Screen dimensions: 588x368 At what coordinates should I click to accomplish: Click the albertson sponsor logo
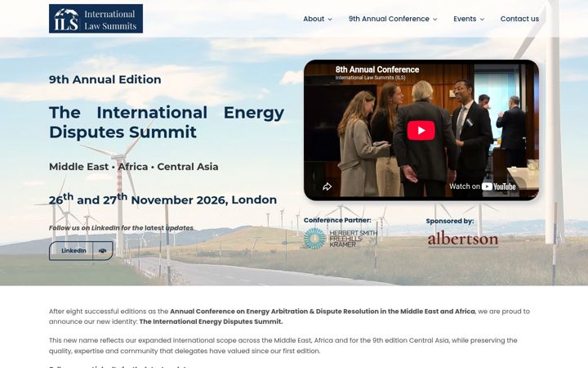pyautogui.click(x=463, y=239)
